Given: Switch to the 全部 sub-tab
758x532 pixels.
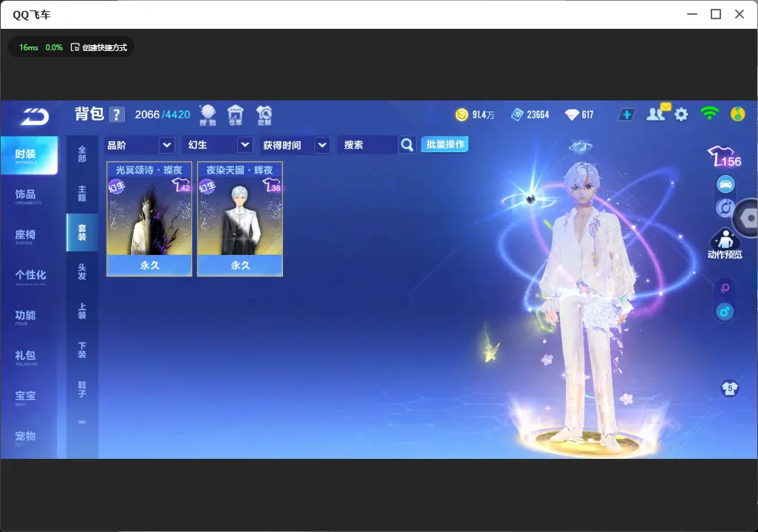Looking at the screenshot, I should (x=82, y=154).
